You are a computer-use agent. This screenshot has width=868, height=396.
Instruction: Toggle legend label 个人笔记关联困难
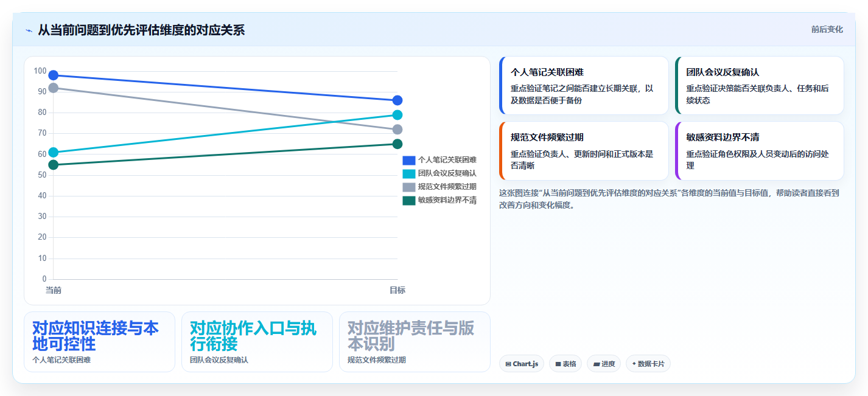click(447, 160)
